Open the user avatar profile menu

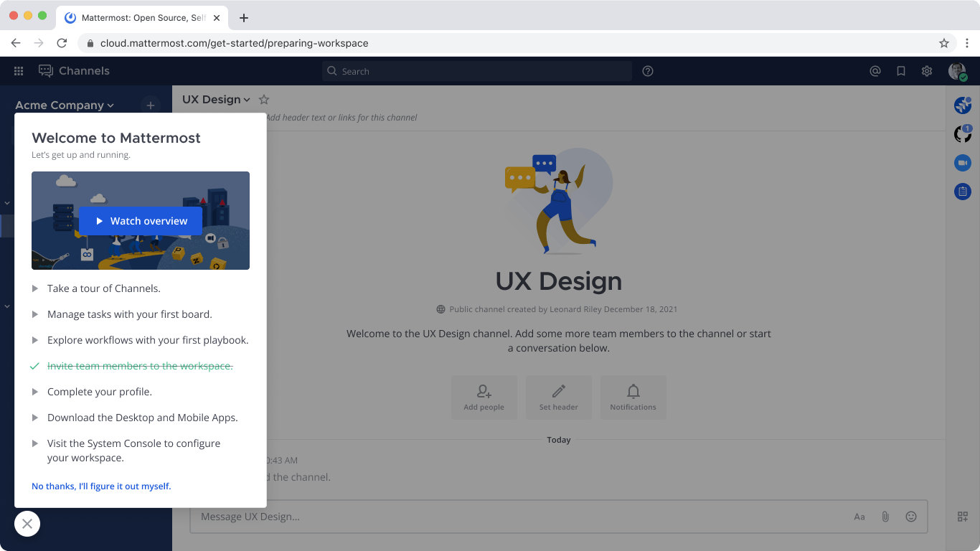pos(957,71)
